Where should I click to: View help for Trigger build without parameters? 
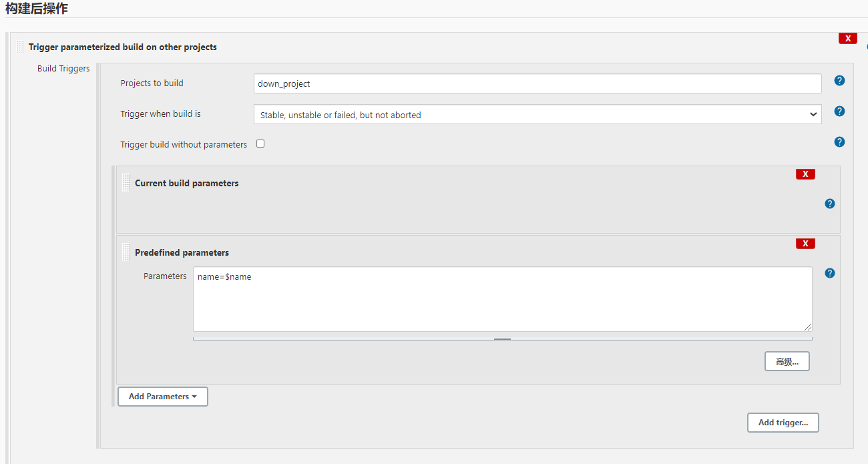coord(839,142)
